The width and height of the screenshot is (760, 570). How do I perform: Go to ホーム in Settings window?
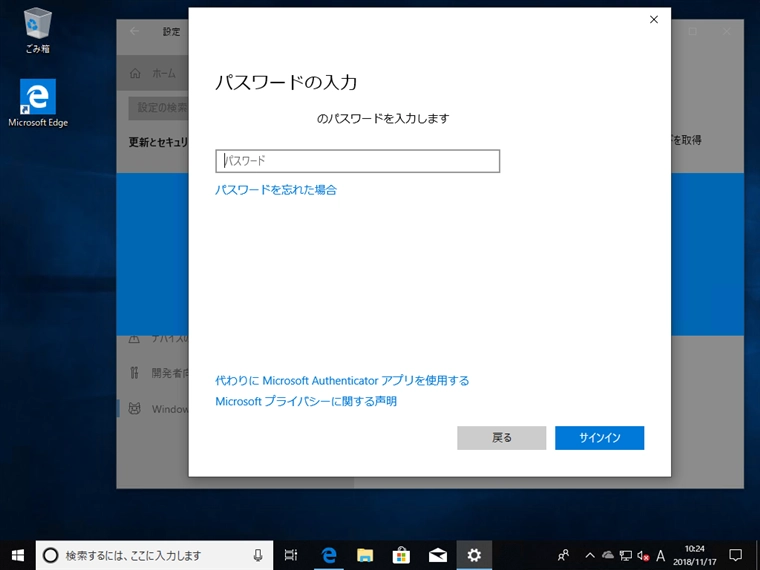pyautogui.click(x=152, y=74)
